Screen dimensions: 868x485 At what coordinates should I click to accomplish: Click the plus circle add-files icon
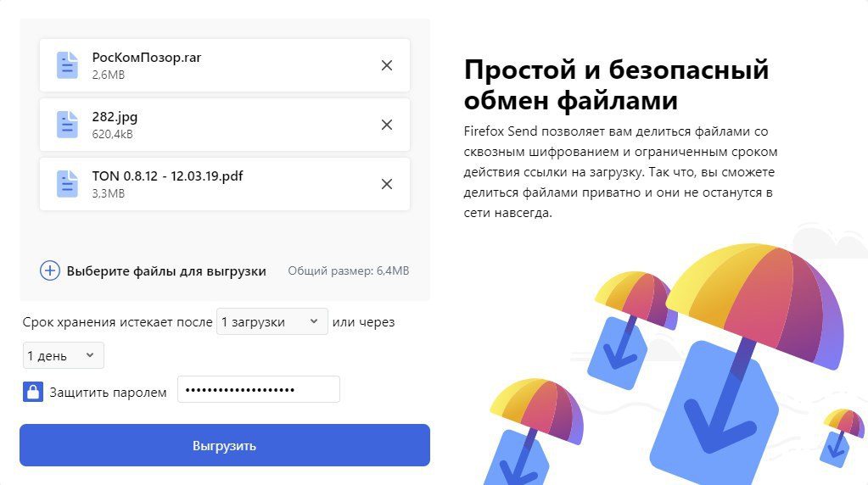click(50, 271)
